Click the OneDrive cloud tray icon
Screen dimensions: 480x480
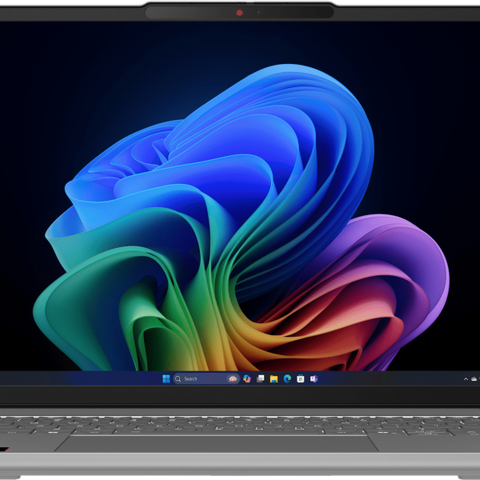(x=474, y=379)
